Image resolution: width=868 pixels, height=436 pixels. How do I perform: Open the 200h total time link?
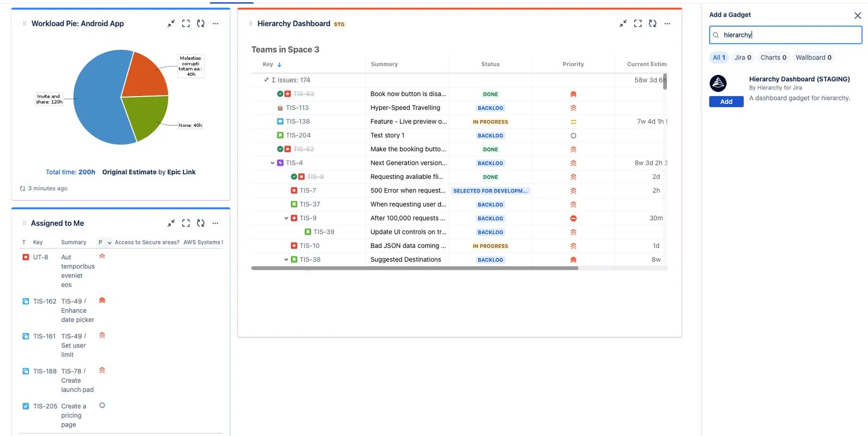point(87,172)
